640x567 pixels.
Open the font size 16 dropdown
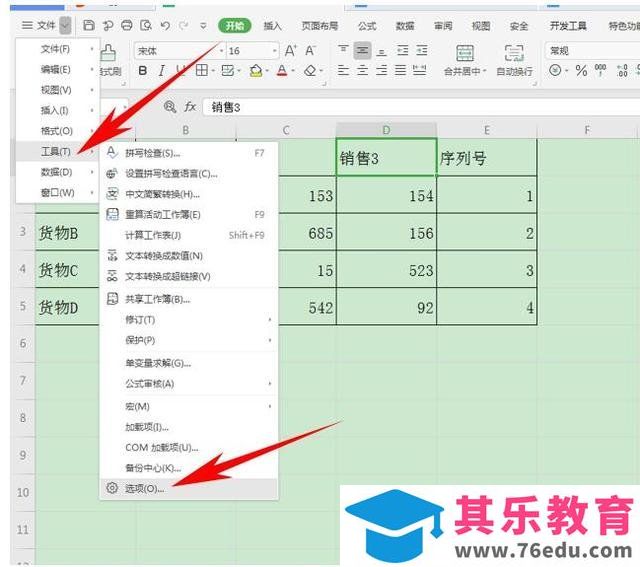tap(275, 51)
